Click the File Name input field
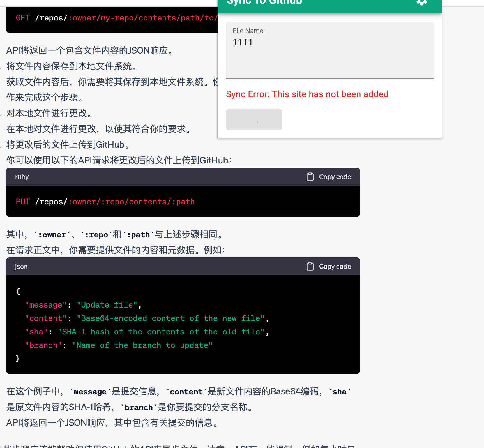The width and height of the screenshot is (484, 448). click(330, 50)
